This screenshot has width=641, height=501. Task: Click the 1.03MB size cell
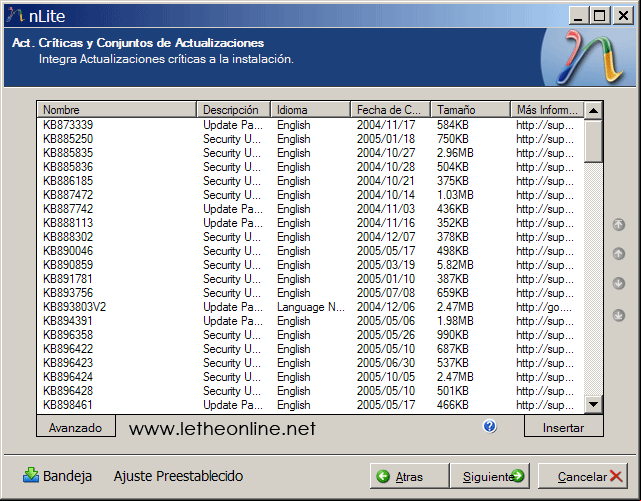click(455, 195)
